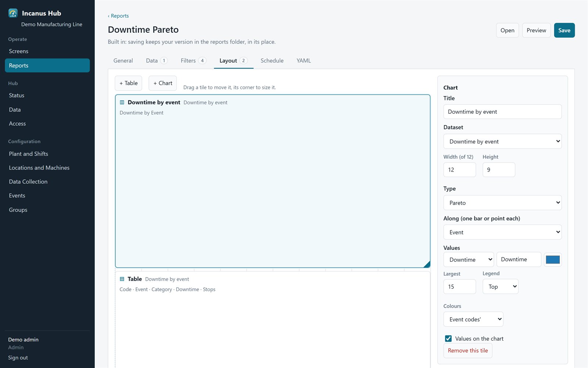Click Remove this tile
588x368 pixels.
[x=467, y=351]
